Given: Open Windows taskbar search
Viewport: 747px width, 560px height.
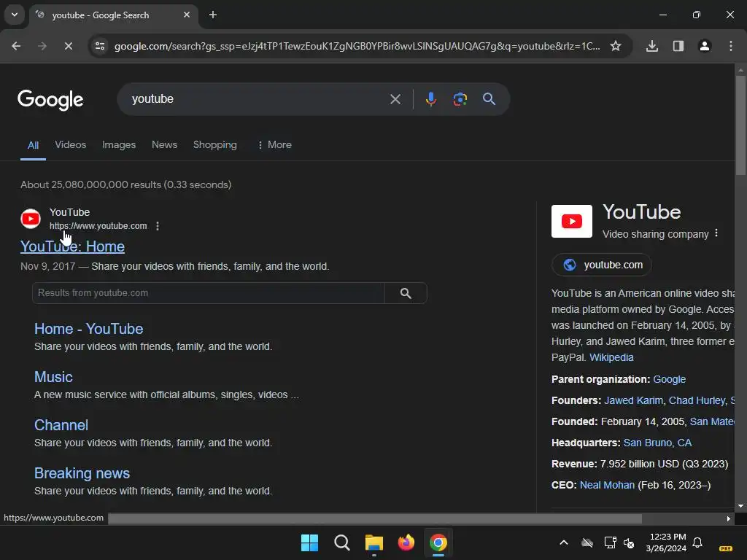Looking at the screenshot, I should point(341,542).
